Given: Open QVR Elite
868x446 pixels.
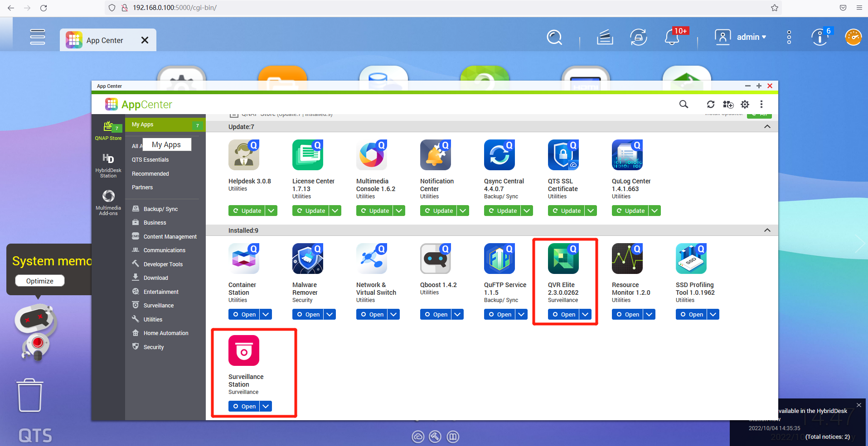Looking at the screenshot, I should click(x=563, y=314).
